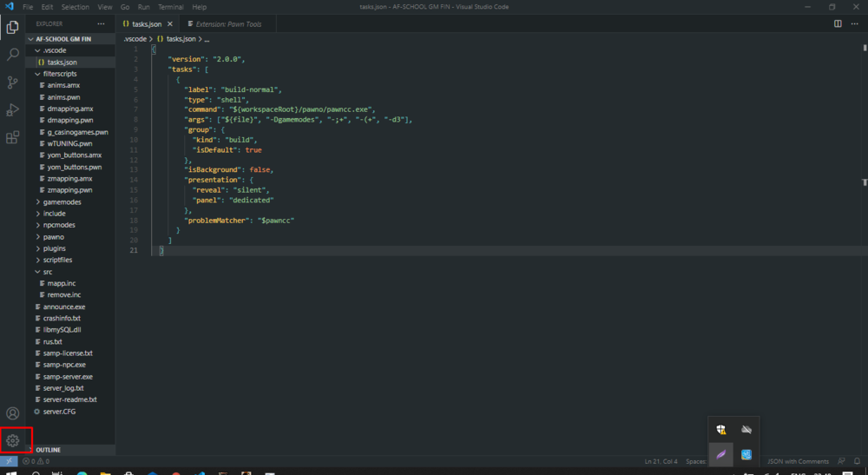Click Ln 21, Col 4 in status bar

pyautogui.click(x=661, y=461)
